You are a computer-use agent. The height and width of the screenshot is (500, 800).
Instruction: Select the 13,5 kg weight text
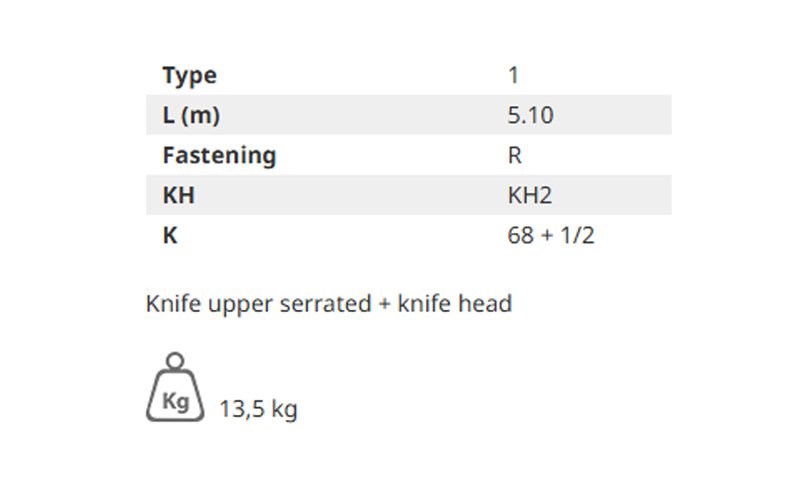(258, 409)
